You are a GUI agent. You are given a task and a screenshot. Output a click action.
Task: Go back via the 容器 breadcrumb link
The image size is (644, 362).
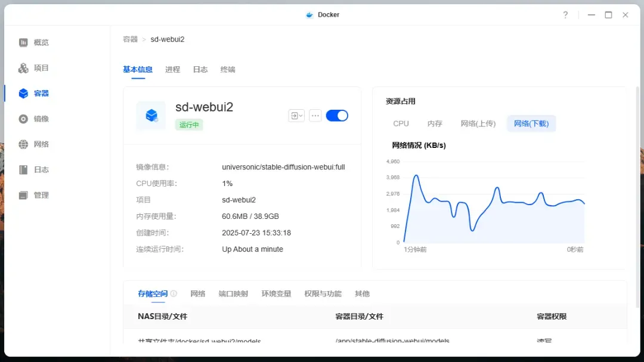[x=130, y=39]
